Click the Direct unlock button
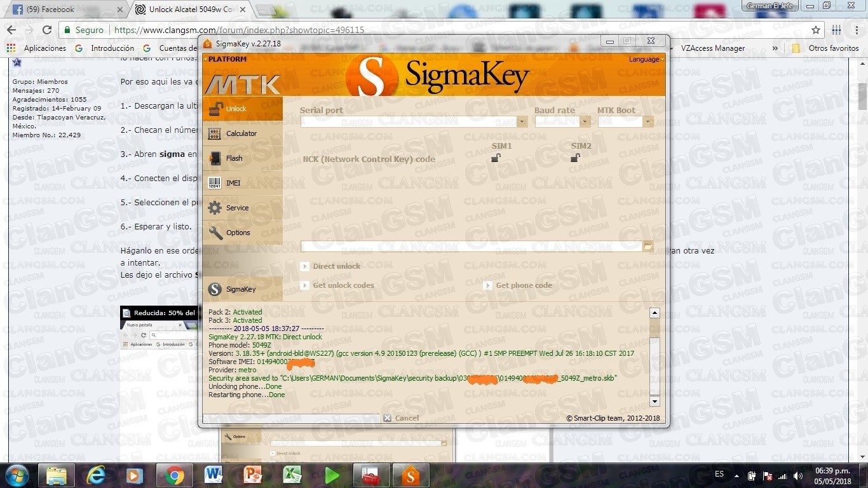The width and height of the screenshot is (868, 488). point(330,266)
